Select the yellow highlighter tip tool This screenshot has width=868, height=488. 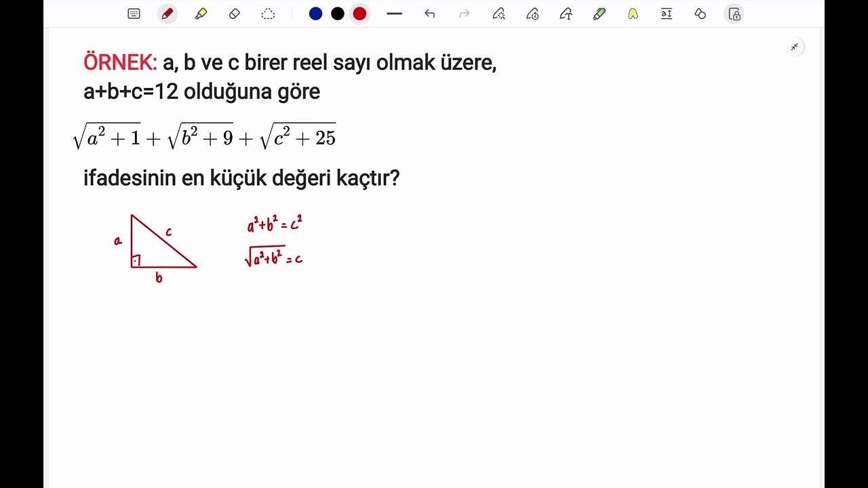pos(633,14)
